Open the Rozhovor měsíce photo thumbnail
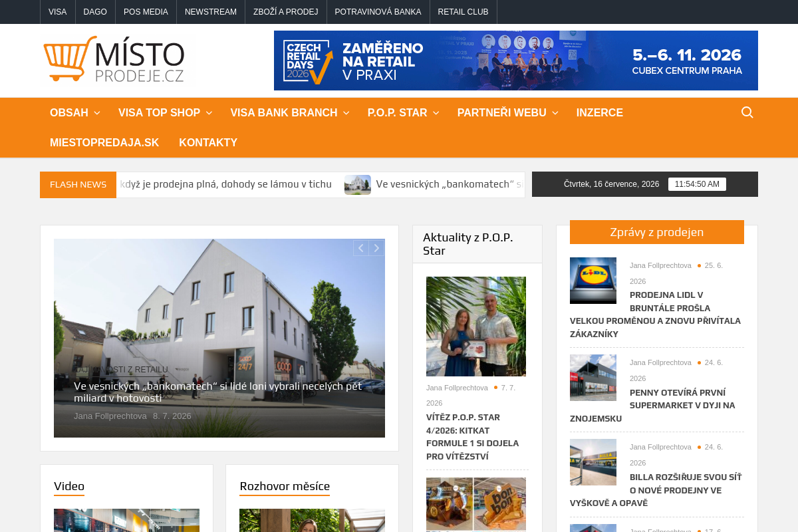 [312, 520]
